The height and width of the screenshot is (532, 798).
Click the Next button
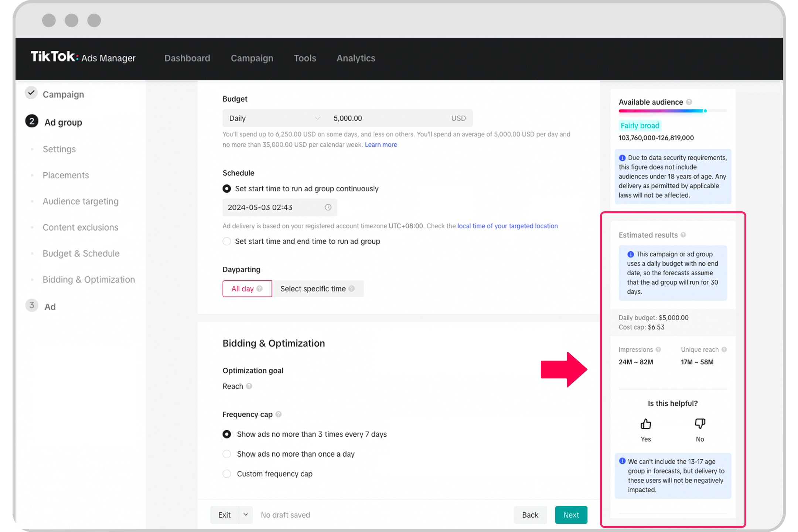pos(571,515)
